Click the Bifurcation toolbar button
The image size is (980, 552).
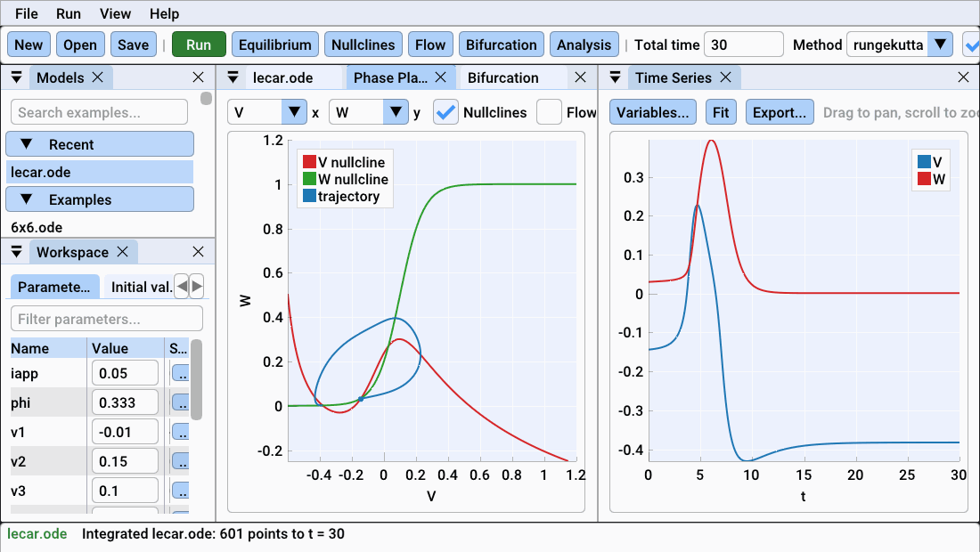[x=502, y=45]
